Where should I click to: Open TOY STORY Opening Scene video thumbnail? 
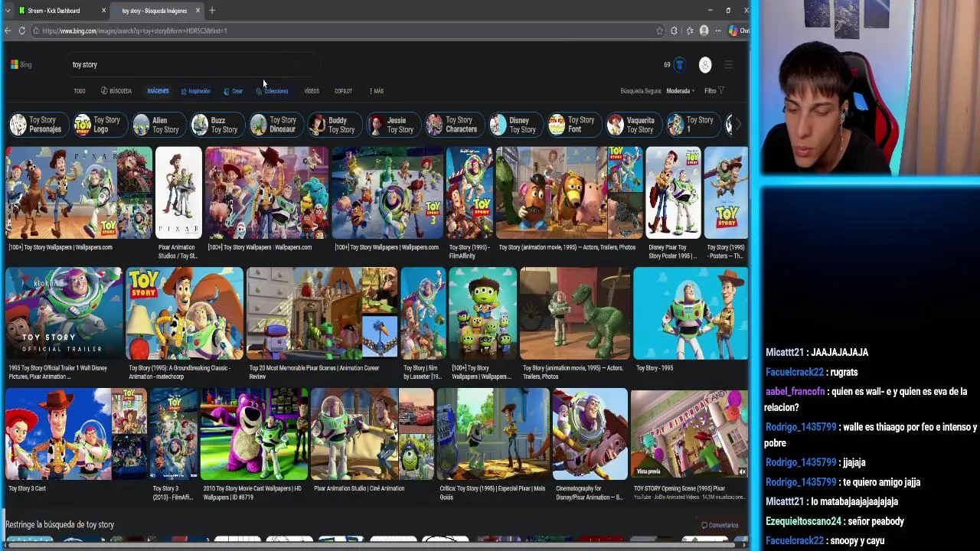pos(689,434)
